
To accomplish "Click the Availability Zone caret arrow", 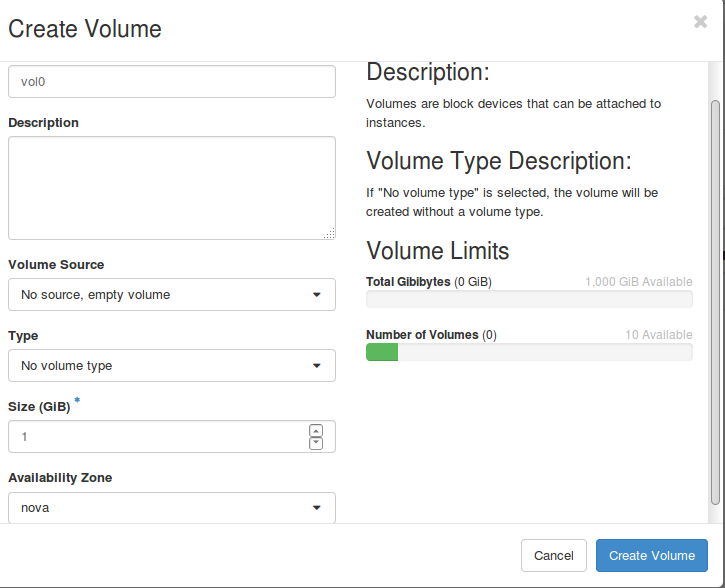I will [x=316, y=508].
